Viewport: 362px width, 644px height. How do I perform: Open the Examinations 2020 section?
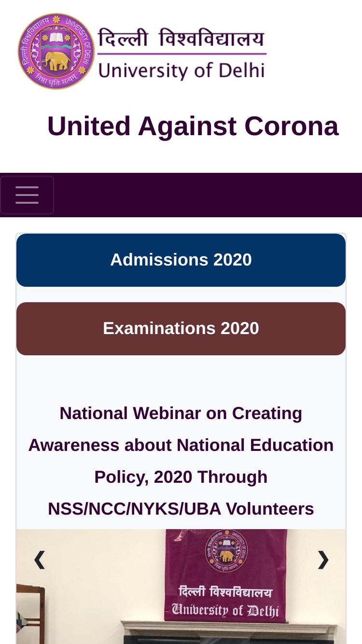point(181,329)
